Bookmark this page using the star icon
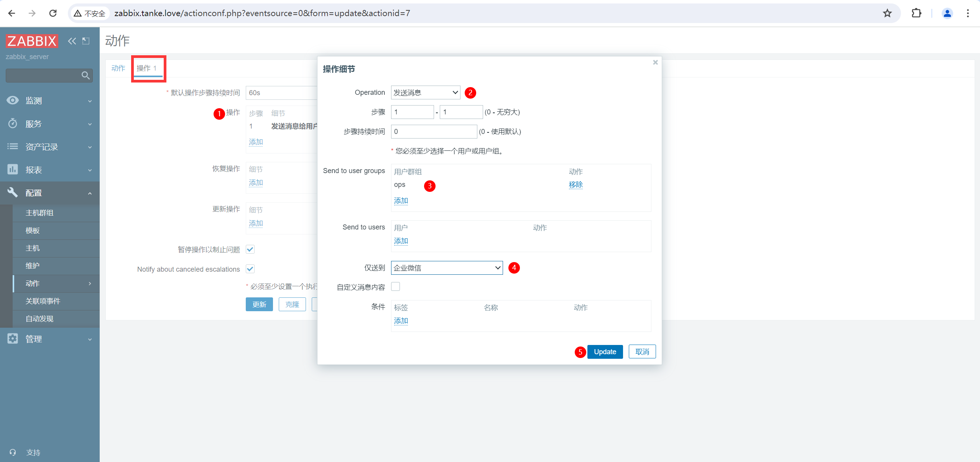The height and width of the screenshot is (462, 980). click(x=887, y=13)
